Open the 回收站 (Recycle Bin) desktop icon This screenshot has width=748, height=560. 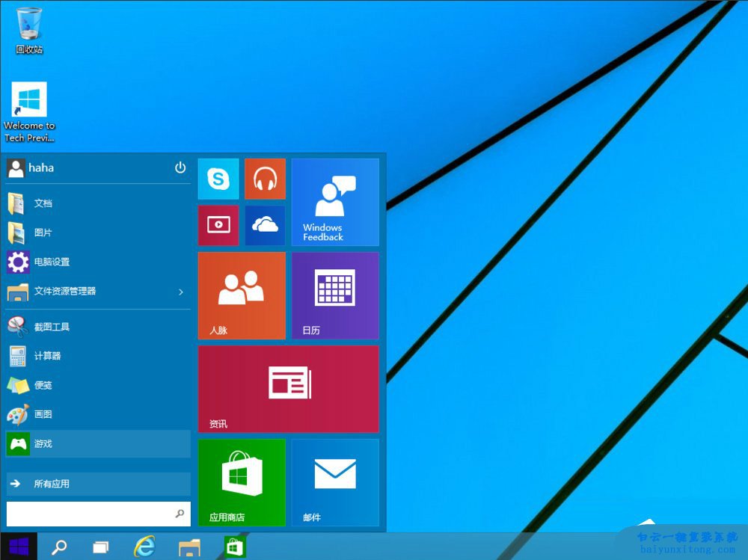point(29,30)
